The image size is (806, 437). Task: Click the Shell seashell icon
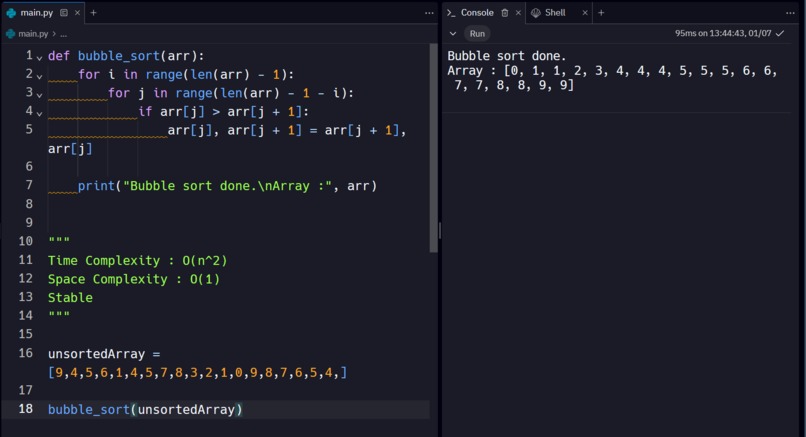(x=536, y=13)
